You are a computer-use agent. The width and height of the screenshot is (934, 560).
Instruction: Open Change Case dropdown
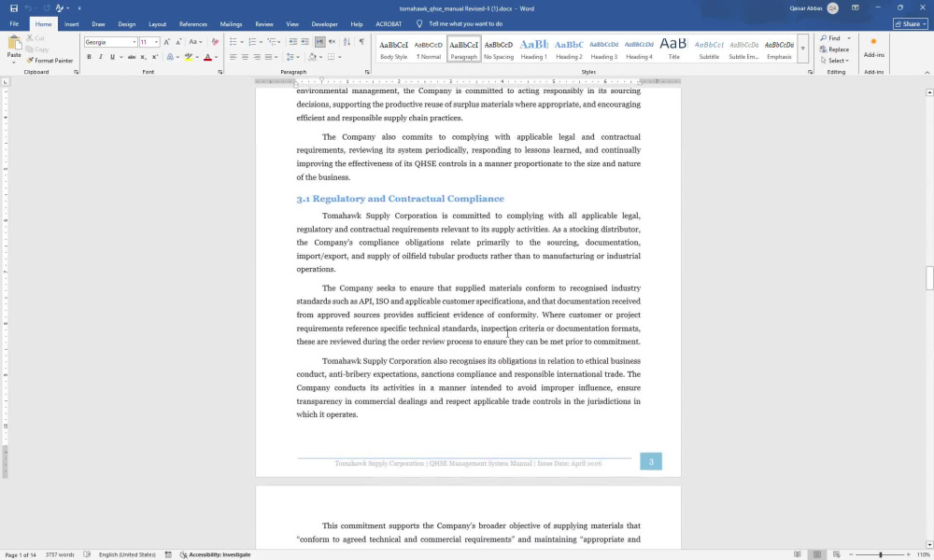coord(195,42)
